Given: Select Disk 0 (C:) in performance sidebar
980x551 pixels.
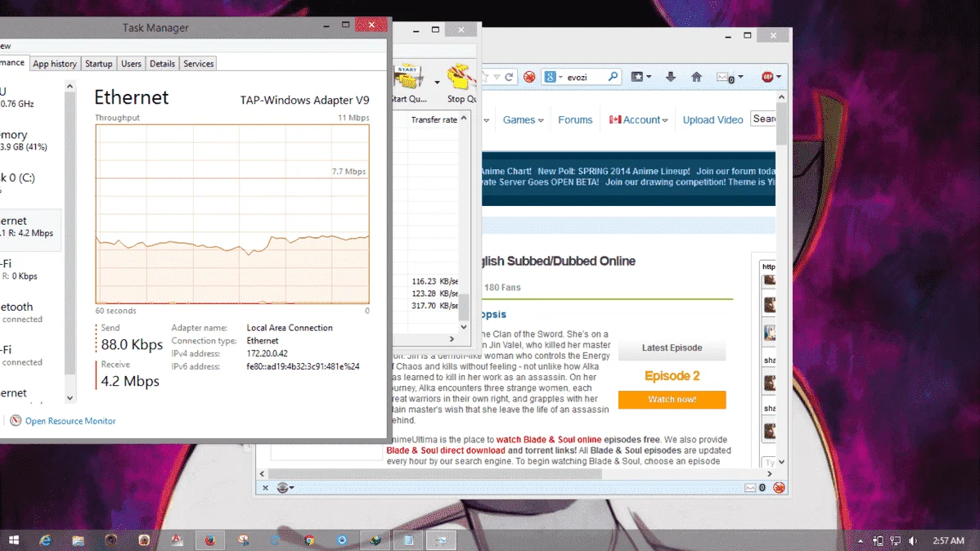Looking at the screenshot, I should click(x=30, y=184).
